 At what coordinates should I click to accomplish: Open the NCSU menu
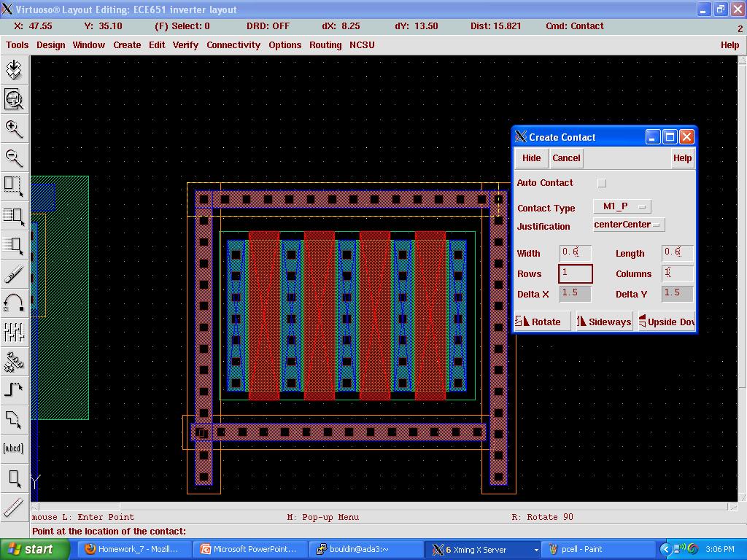pyautogui.click(x=362, y=44)
